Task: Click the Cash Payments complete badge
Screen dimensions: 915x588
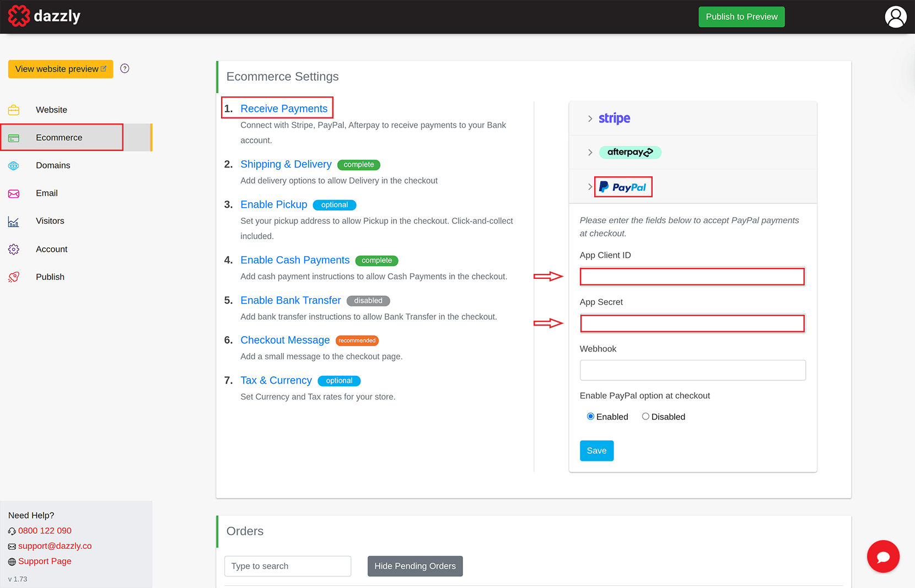Action: pos(377,261)
